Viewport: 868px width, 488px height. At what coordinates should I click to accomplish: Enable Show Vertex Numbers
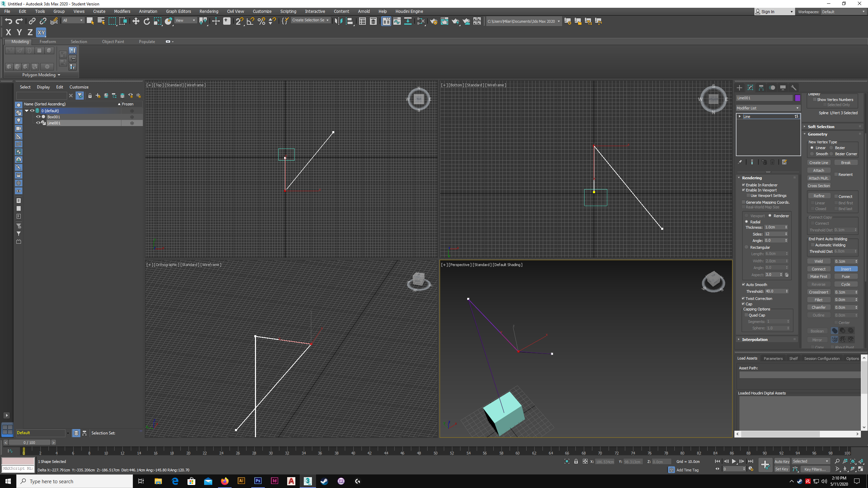(x=815, y=99)
